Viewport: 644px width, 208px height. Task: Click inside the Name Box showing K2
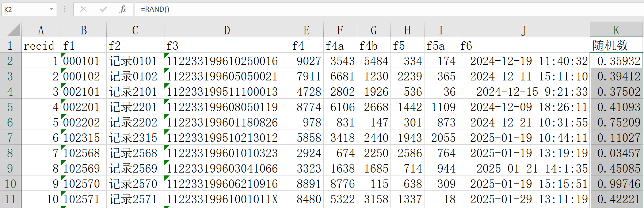click(25, 9)
